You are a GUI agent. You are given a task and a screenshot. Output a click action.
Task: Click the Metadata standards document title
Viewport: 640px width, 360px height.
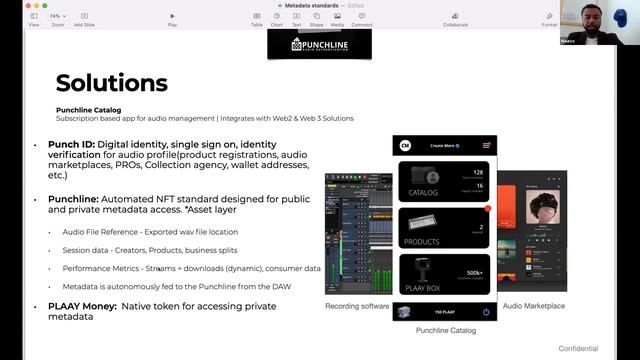(x=311, y=5)
